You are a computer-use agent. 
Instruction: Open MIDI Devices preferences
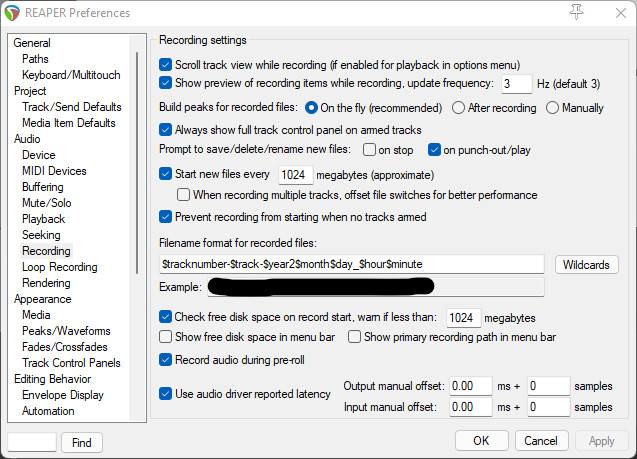coord(54,171)
